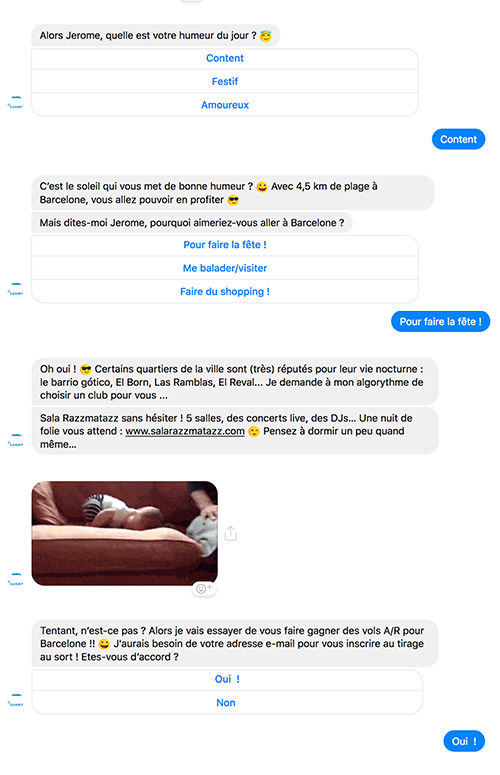The height and width of the screenshot is (775, 500).
Task: Open the baby on cushion GIF
Action: [125, 533]
